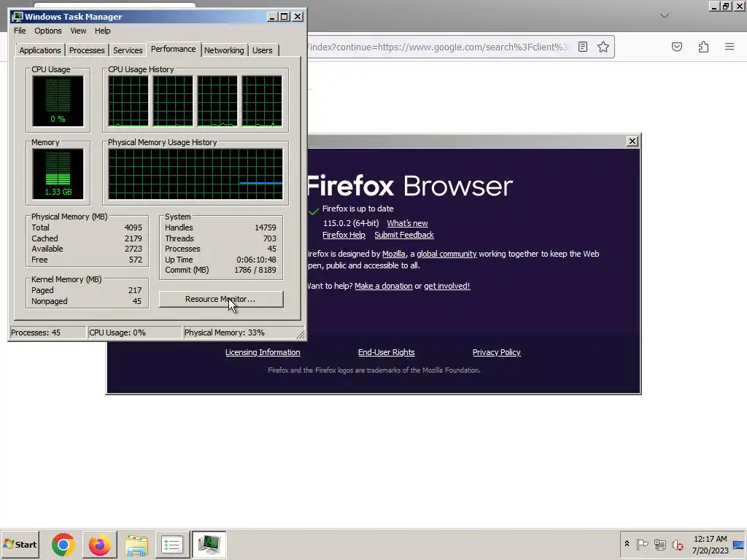This screenshot has width=747, height=560.
Task: Open the Start menu
Action: click(20, 544)
